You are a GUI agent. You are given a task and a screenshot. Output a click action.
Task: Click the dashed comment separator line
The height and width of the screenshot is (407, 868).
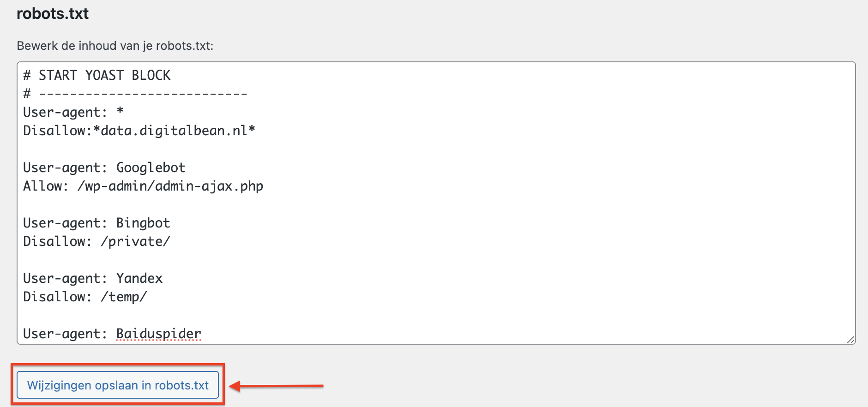[135, 93]
